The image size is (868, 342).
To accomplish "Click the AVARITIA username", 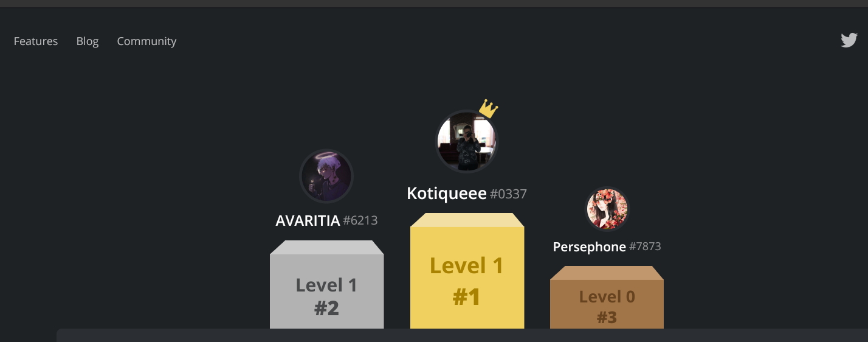I will pos(308,220).
